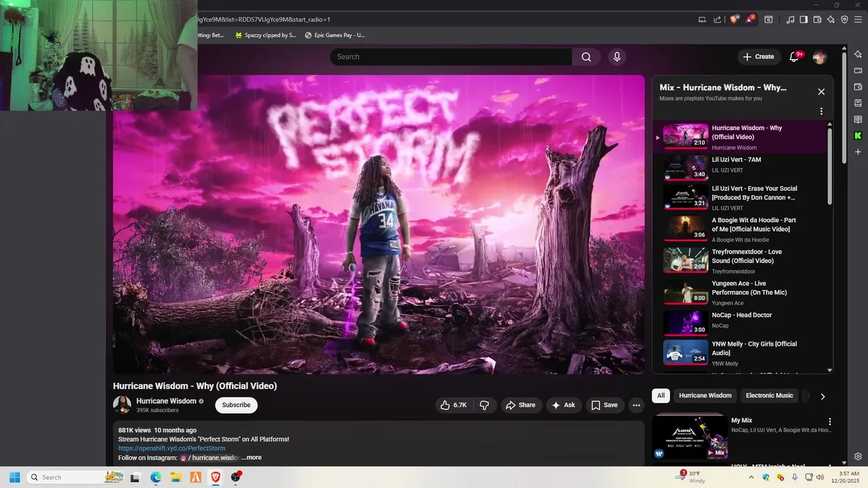Show more filter chips with right chevron
This screenshot has width=868, height=488.
coord(823,396)
